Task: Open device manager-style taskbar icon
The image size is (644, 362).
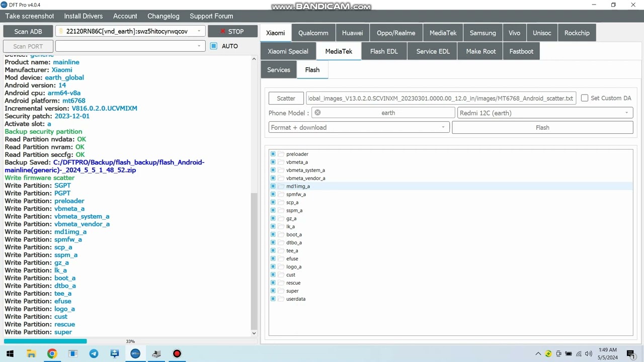Action: click(156, 353)
